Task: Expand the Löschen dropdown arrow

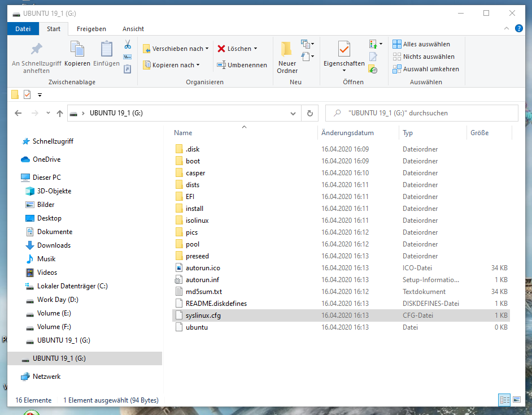Action: (x=255, y=49)
